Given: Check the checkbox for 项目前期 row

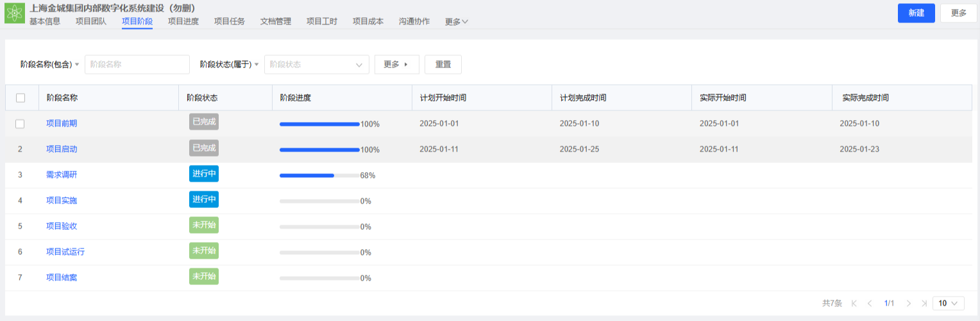Looking at the screenshot, I should click(21, 123).
